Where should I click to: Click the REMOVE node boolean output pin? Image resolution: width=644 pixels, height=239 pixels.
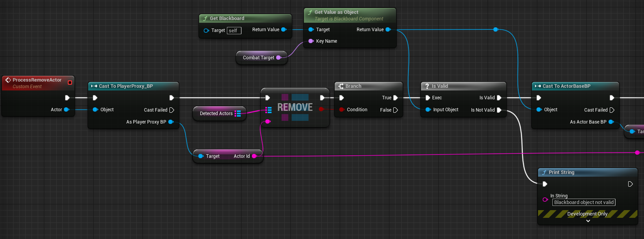click(x=321, y=109)
